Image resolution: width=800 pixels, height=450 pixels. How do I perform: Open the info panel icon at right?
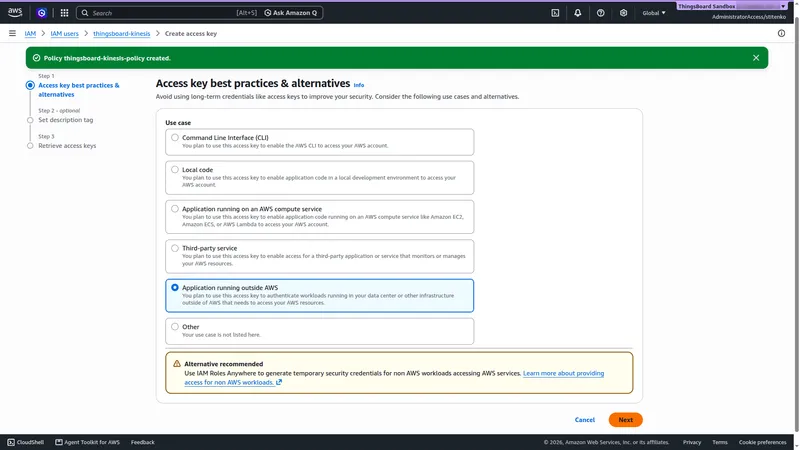[781, 33]
